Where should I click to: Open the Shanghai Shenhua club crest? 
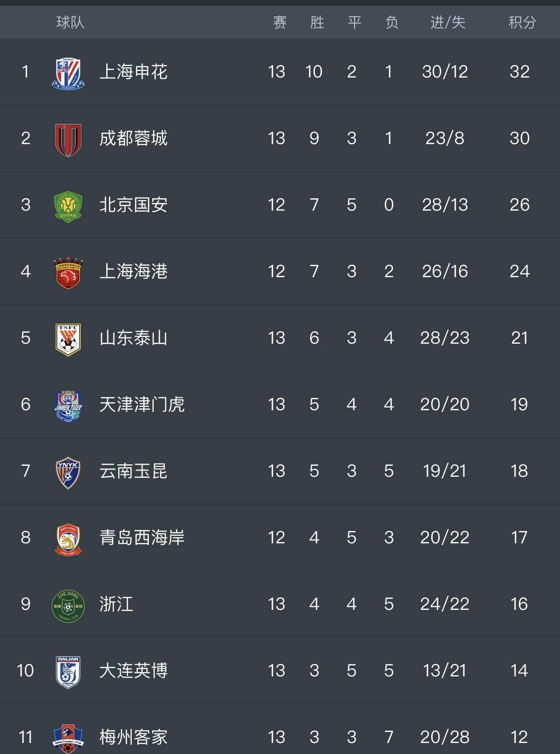(68, 72)
